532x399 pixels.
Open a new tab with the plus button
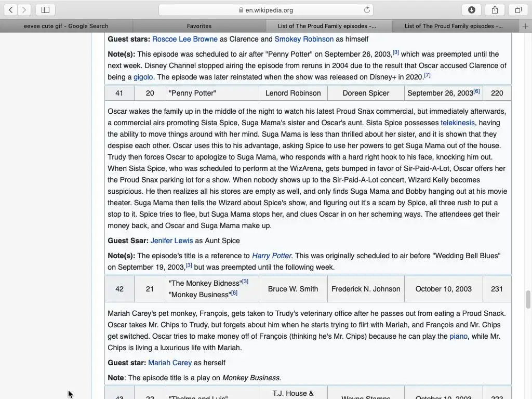click(525, 26)
